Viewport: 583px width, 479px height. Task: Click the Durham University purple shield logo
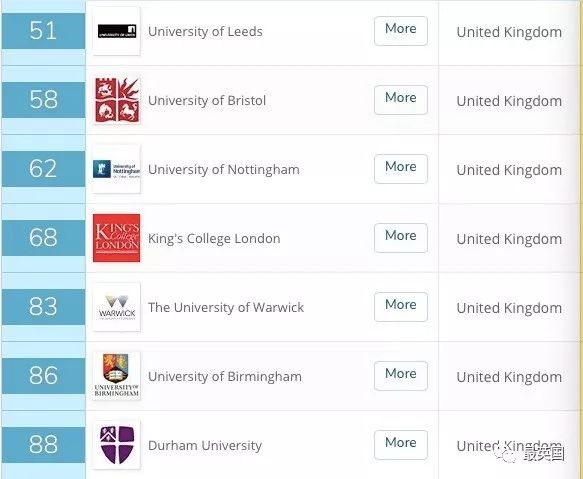[116, 445]
